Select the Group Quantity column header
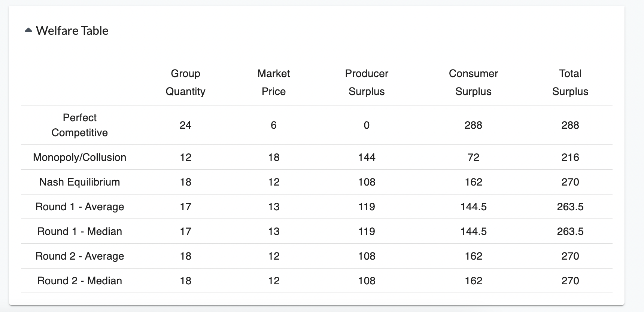Viewport: 644px width, 312px height. click(x=185, y=82)
